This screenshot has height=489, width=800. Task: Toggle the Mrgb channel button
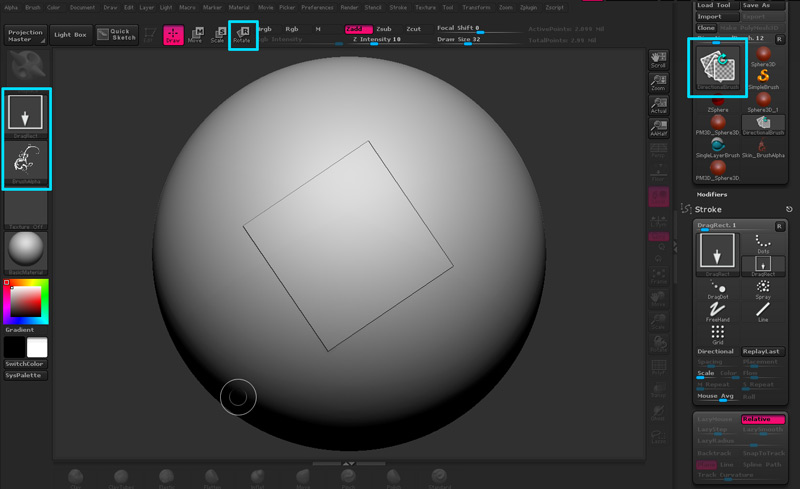[265, 29]
